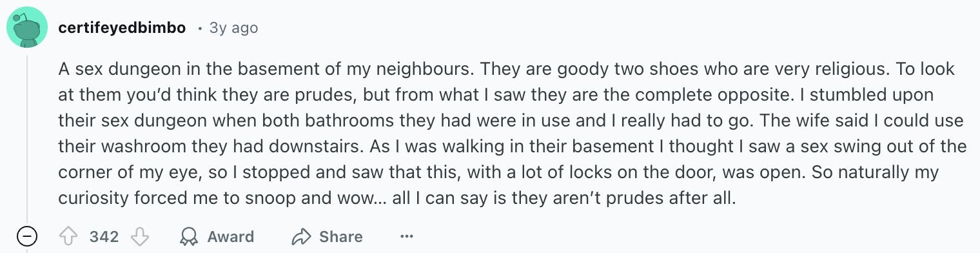Collapse the comment with the minus circle
The image size is (980, 253).
pyautogui.click(x=26, y=237)
